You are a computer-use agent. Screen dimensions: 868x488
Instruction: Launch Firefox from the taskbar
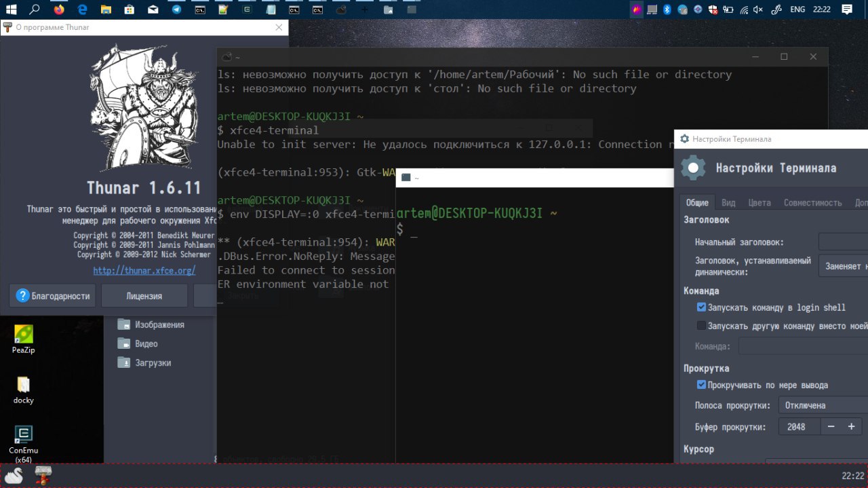click(x=59, y=10)
